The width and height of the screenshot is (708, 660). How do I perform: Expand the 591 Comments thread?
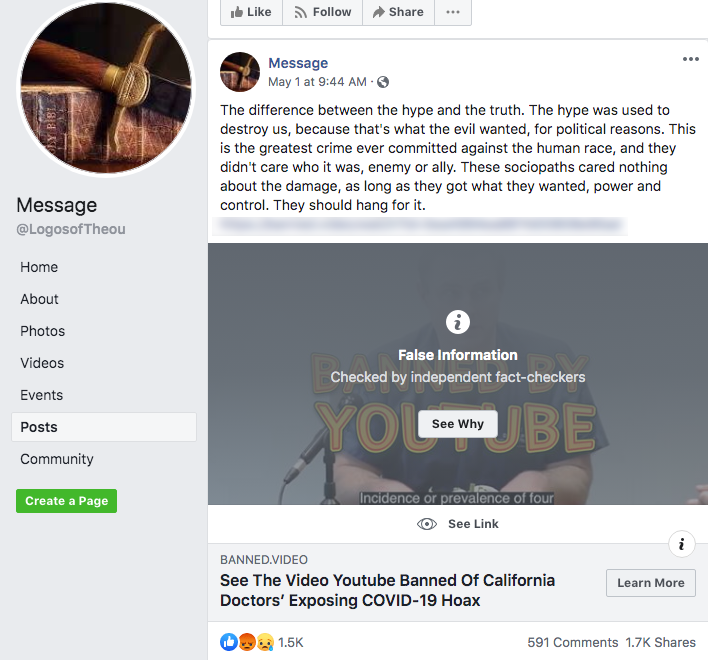click(572, 642)
